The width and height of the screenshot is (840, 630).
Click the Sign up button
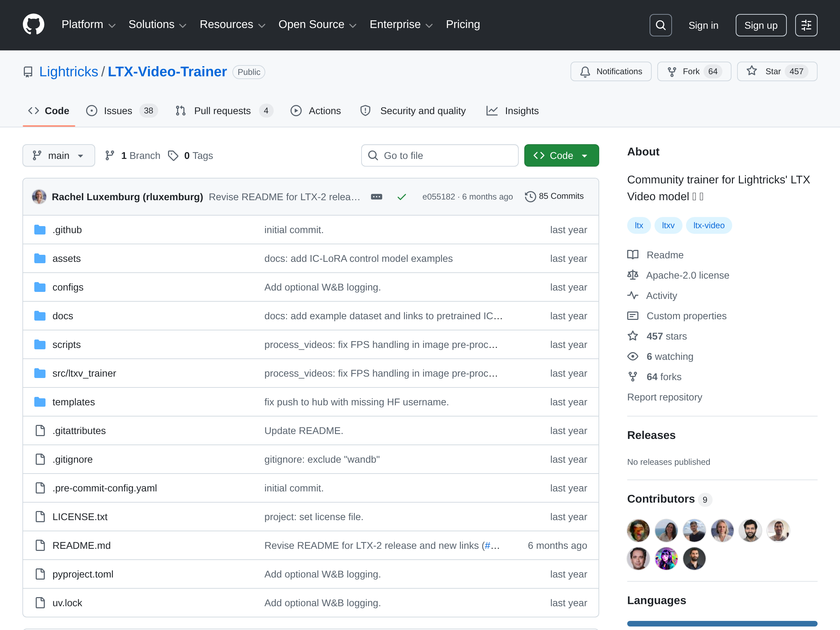761,25
